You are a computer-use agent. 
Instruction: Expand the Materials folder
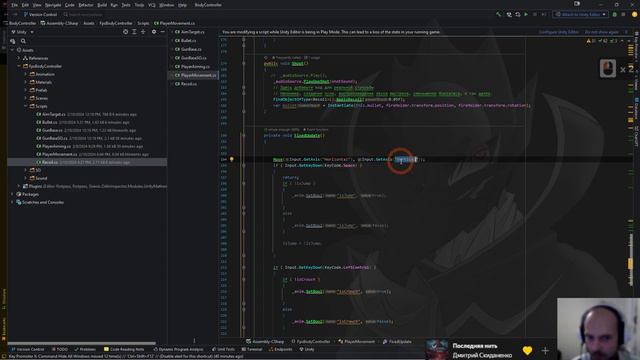25,82
